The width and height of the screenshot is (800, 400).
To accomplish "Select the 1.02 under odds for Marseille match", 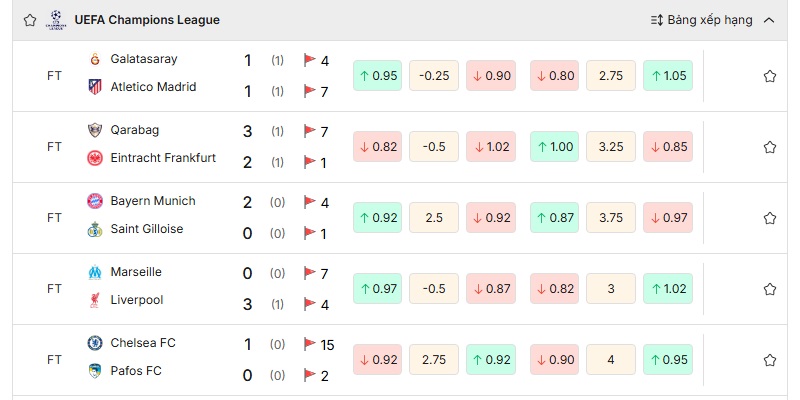I will click(x=667, y=289).
